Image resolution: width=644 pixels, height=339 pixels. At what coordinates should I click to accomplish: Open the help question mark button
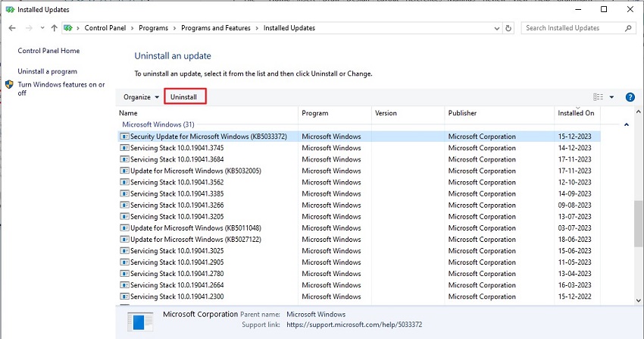point(630,97)
